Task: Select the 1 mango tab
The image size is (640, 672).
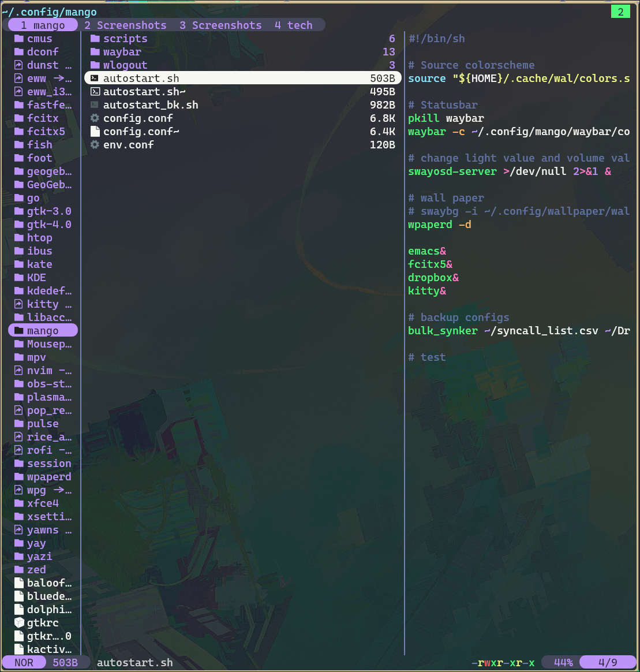Action: coord(43,25)
